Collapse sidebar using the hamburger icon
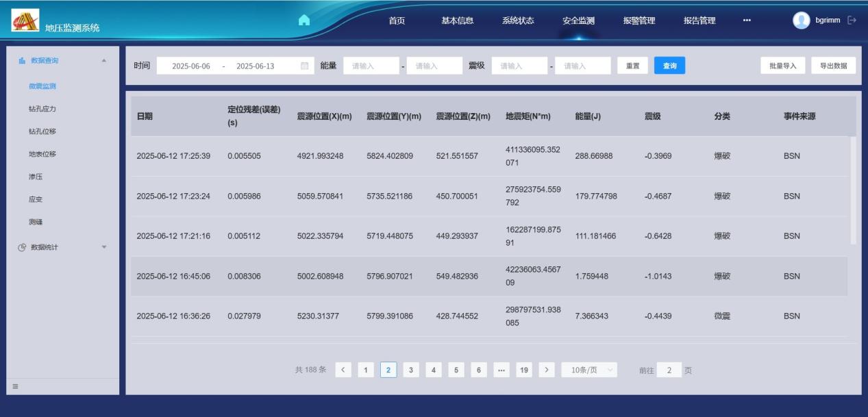Image resolution: width=868 pixels, height=417 pixels. [x=15, y=386]
